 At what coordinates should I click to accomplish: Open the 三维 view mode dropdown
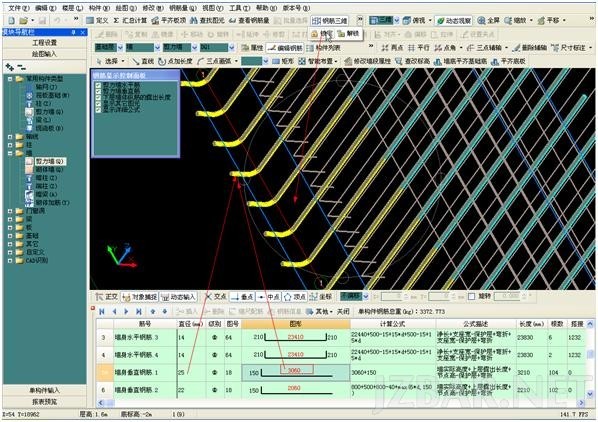[x=397, y=21]
